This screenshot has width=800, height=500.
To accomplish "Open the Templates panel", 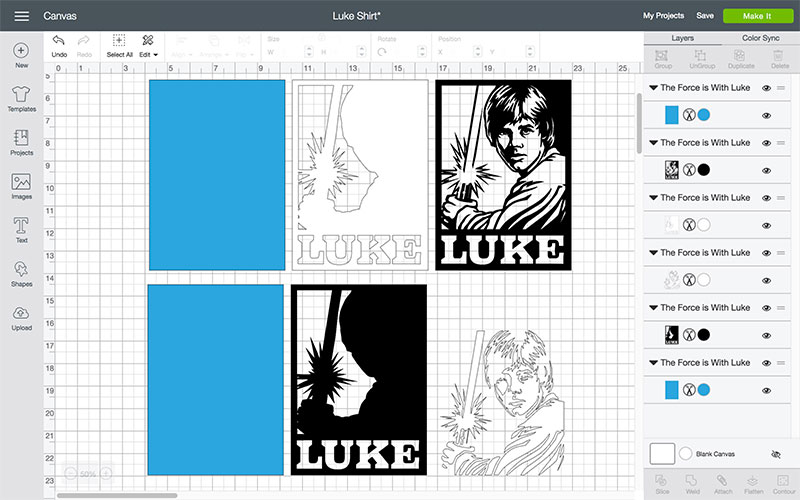I will (21, 98).
